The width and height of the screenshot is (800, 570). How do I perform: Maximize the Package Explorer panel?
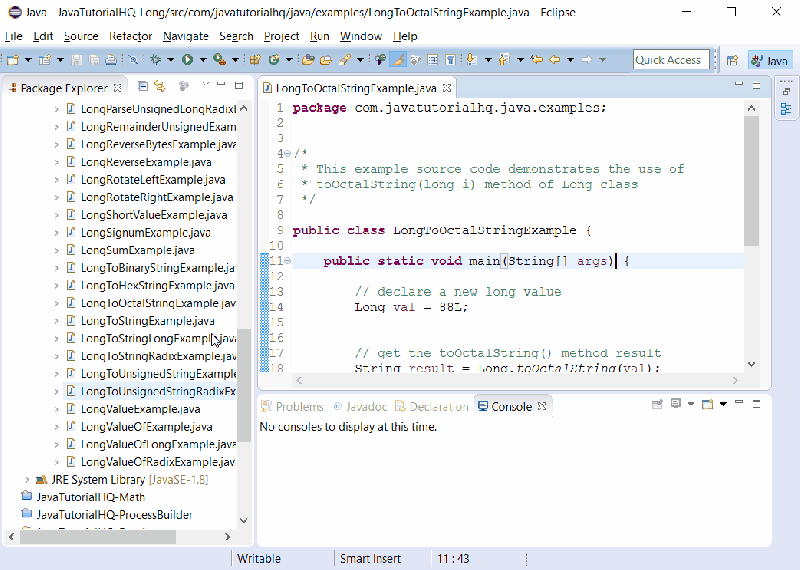tap(239, 85)
